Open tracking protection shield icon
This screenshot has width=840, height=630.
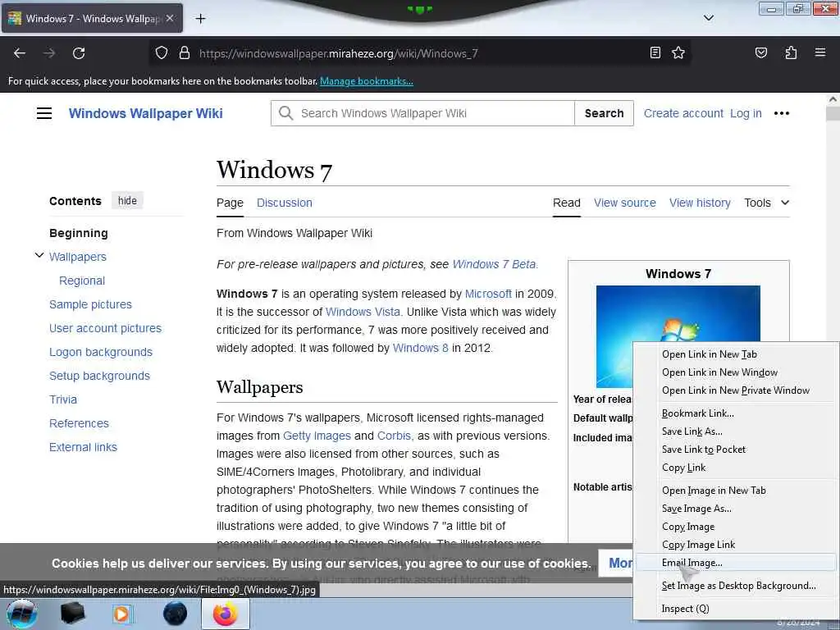click(162, 53)
